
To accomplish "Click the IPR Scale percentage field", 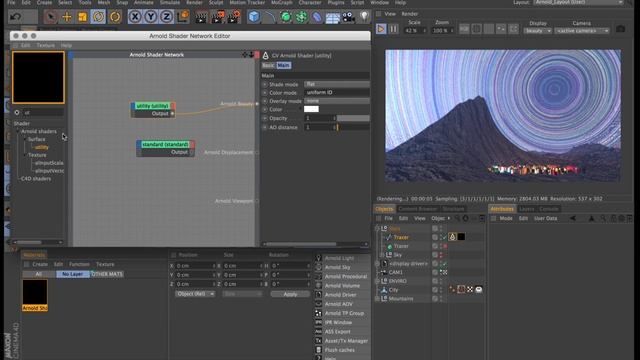I will (x=415, y=31).
